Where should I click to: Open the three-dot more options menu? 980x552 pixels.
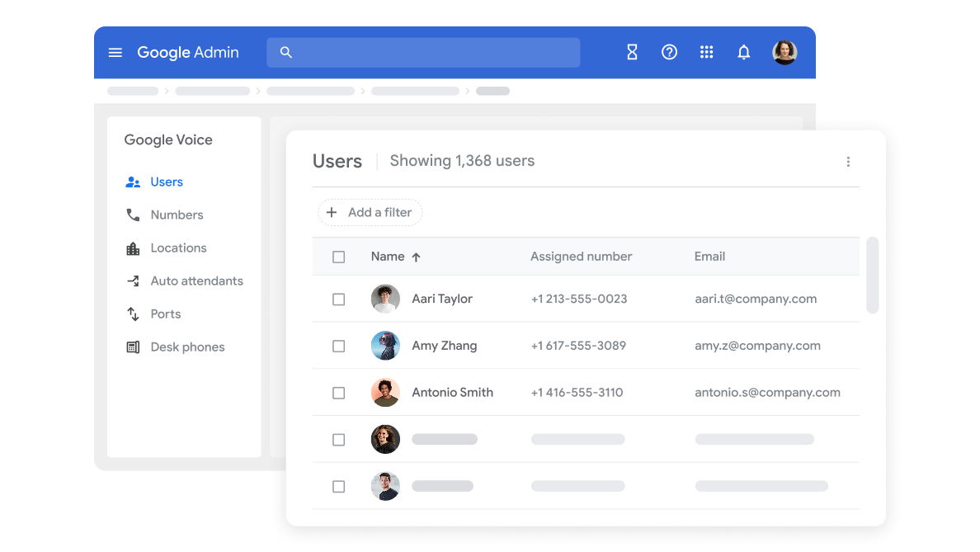(x=848, y=162)
